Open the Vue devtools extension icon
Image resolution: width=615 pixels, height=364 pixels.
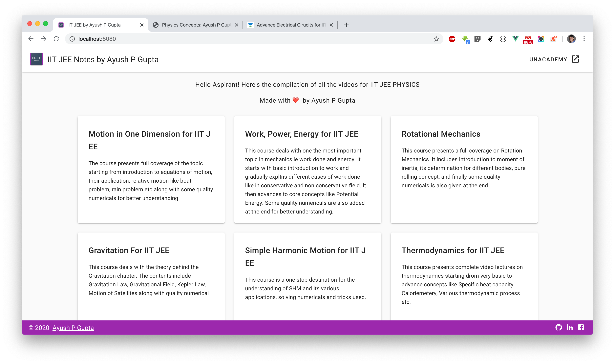pos(515,39)
